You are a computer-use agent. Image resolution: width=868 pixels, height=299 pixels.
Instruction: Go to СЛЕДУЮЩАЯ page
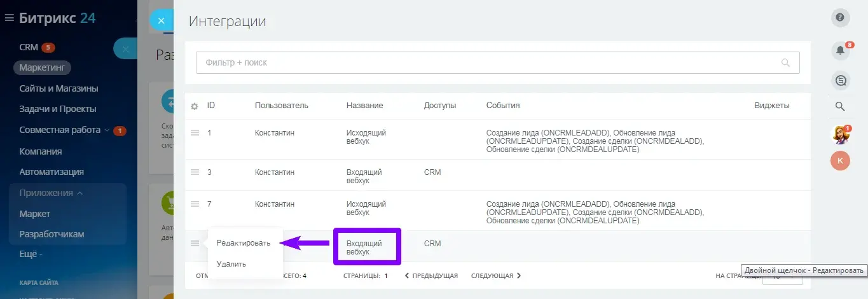tap(496, 275)
